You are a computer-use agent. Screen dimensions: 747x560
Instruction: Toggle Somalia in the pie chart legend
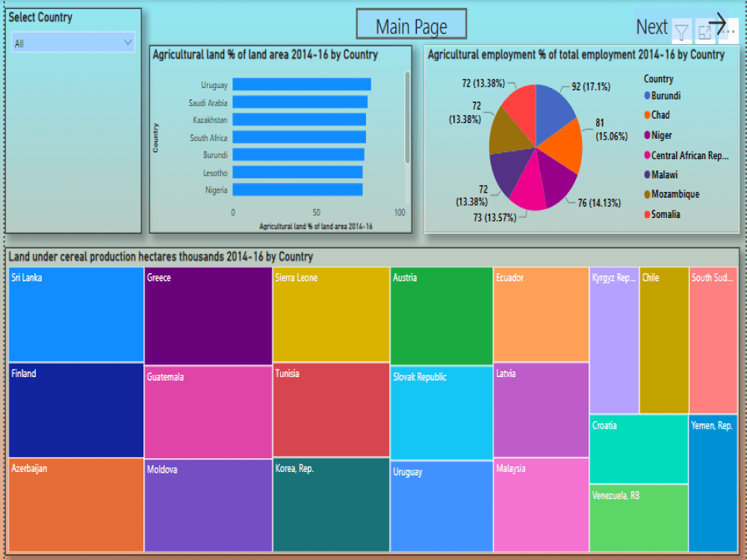(x=665, y=214)
